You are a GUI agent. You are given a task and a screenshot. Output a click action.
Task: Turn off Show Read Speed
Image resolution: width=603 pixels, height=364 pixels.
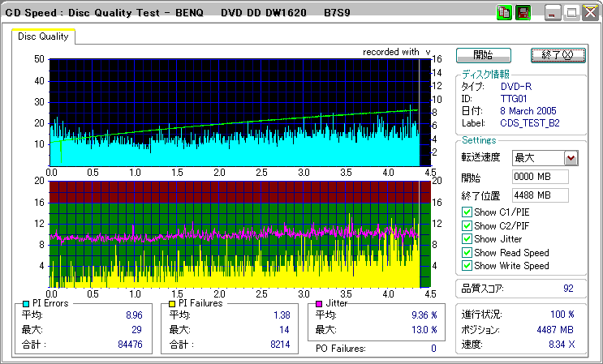[x=467, y=253]
